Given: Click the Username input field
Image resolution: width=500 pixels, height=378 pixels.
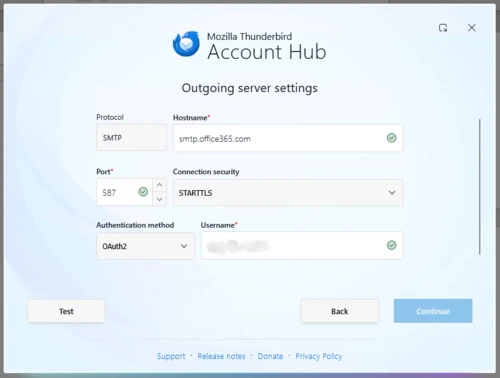Looking at the screenshot, I should [302, 245].
